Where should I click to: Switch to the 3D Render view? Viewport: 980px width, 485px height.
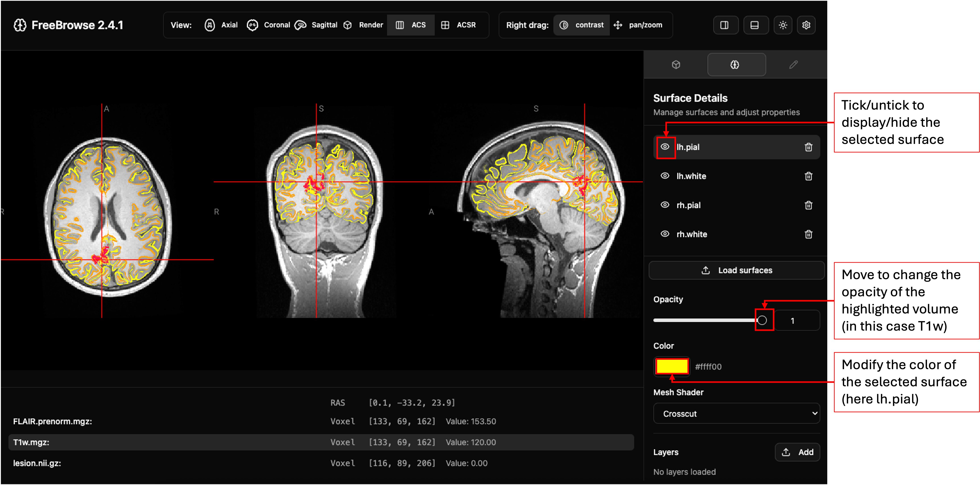tap(363, 25)
